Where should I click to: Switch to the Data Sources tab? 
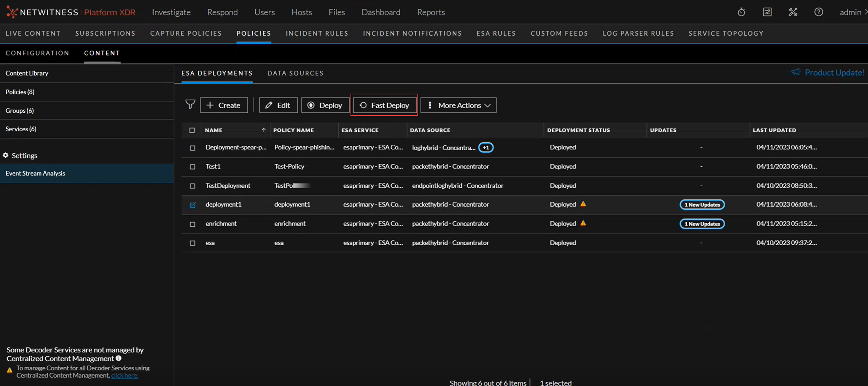pyautogui.click(x=296, y=73)
